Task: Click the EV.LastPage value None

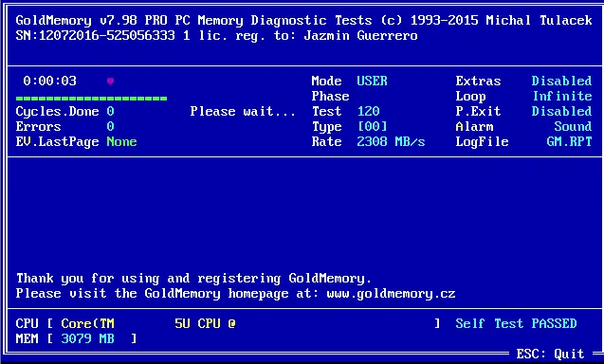Action: [121, 142]
